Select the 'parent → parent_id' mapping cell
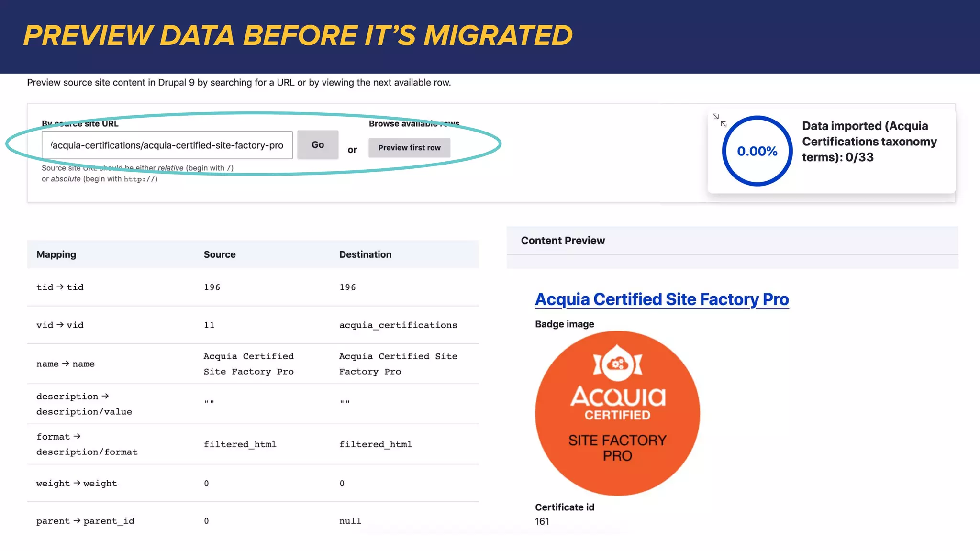 85,521
